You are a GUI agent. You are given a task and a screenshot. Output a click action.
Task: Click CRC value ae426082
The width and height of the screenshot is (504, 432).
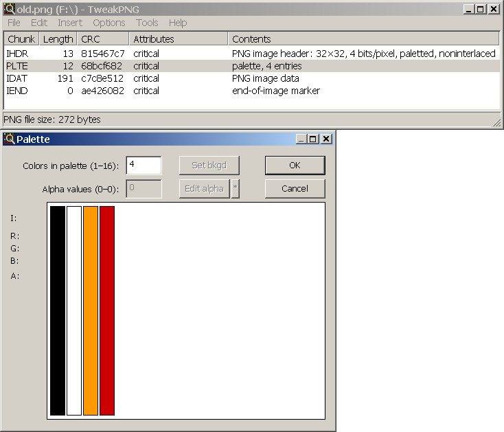coord(102,91)
